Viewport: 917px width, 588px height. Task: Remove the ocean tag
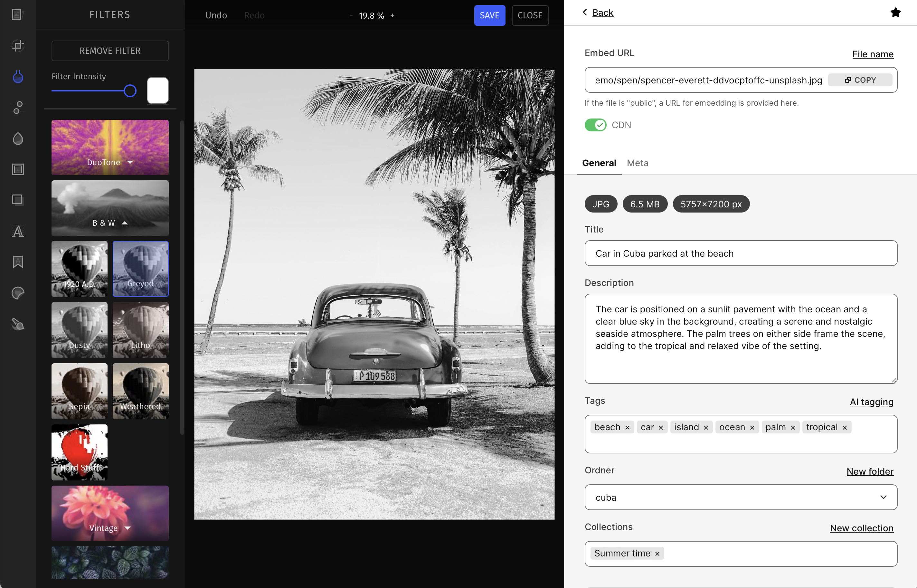752,428
